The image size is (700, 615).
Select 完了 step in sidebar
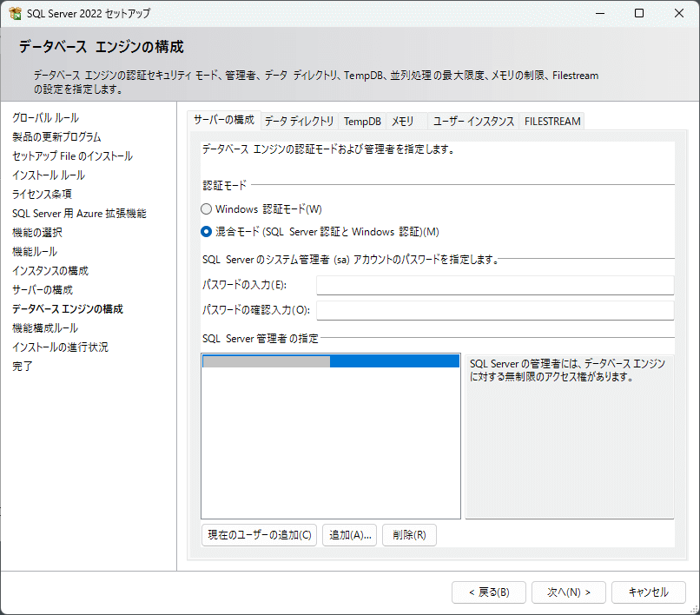pyautogui.click(x=23, y=367)
